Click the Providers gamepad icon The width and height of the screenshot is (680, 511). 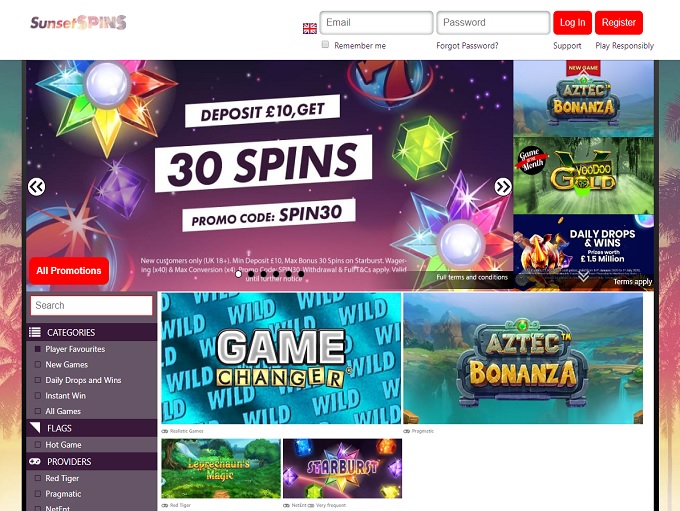pos(35,461)
